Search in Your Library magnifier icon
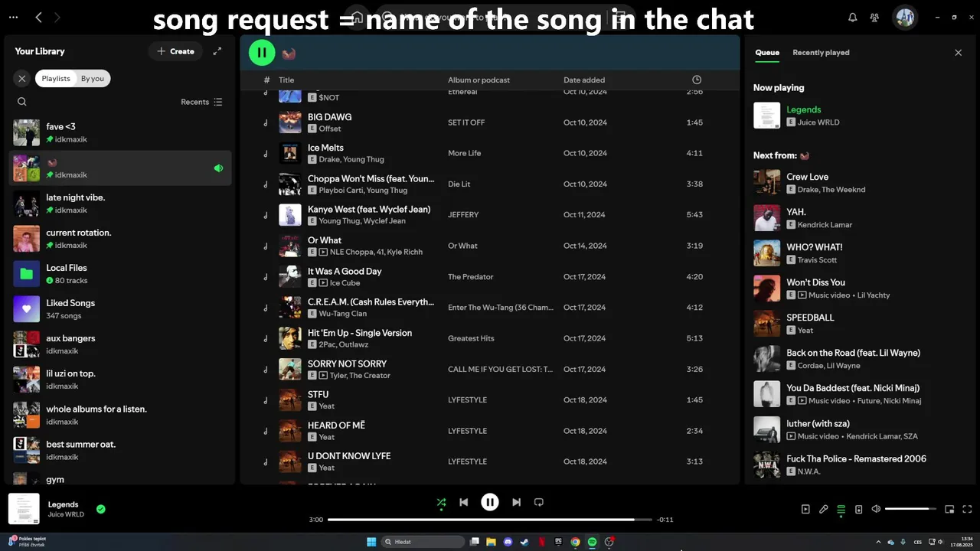This screenshot has width=980, height=551. tap(21, 102)
